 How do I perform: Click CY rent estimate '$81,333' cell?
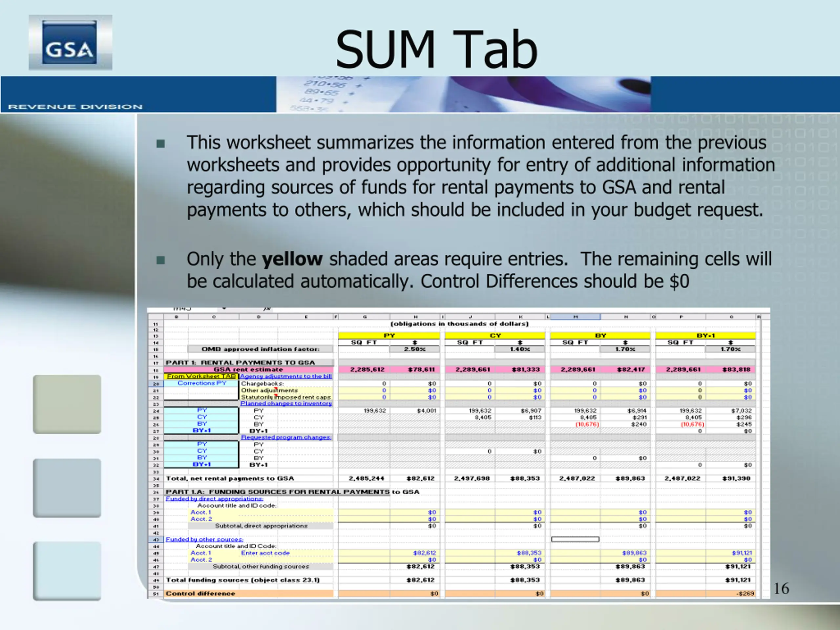pyautogui.click(x=520, y=369)
